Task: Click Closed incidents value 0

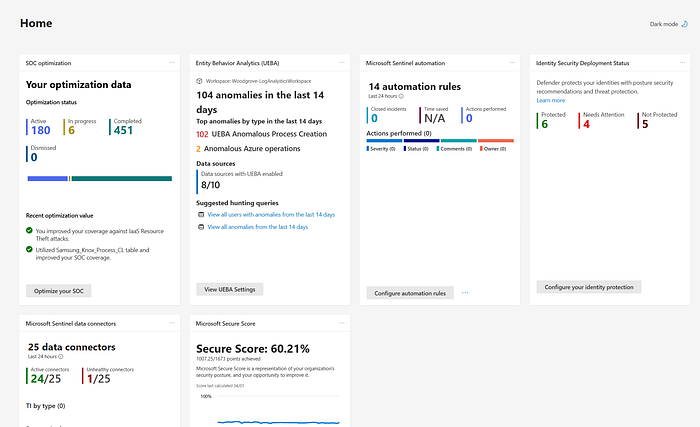Action: click(374, 118)
